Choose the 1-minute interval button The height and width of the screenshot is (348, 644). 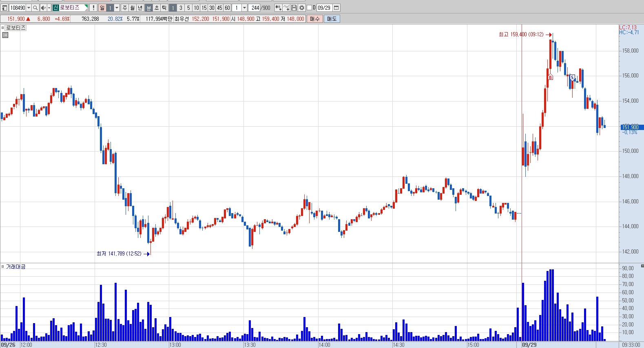(x=173, y=8)
